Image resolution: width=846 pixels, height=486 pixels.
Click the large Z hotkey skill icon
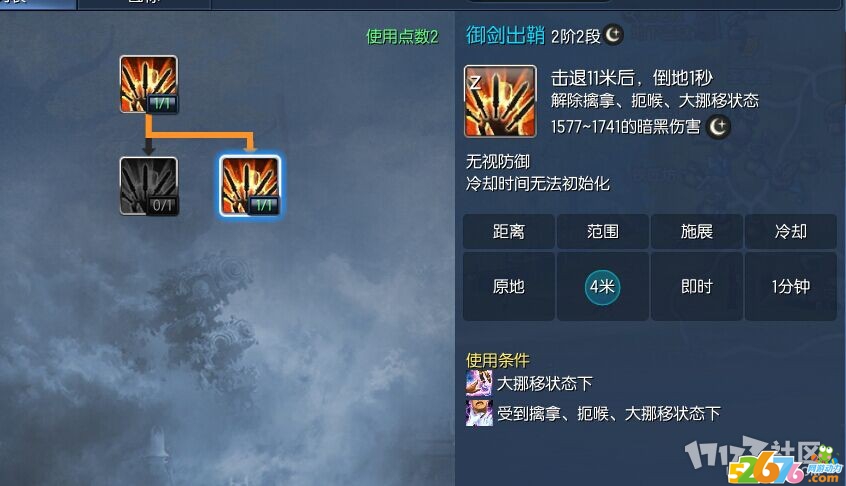click(x=500, y=101)
